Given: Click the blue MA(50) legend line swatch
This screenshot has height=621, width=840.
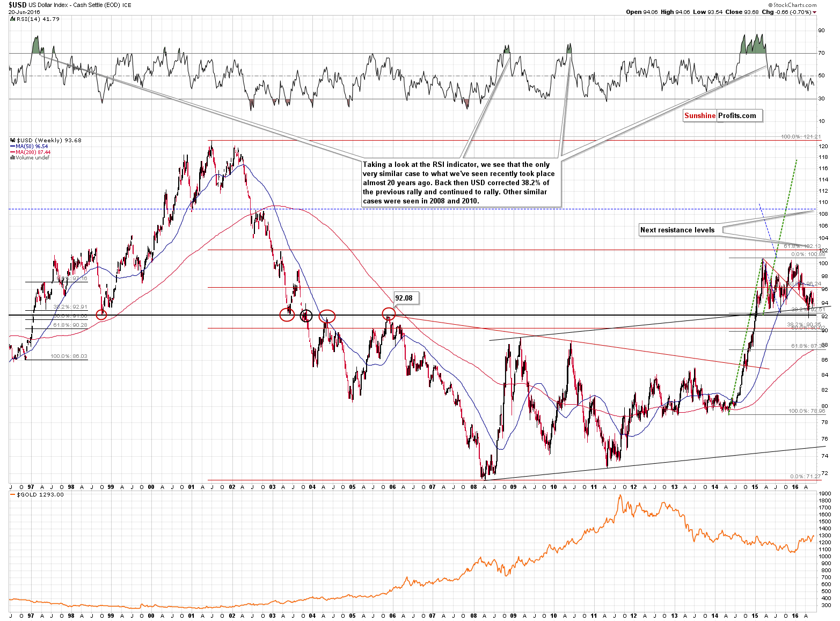Looking at the screenshot, I should [12, 147].
